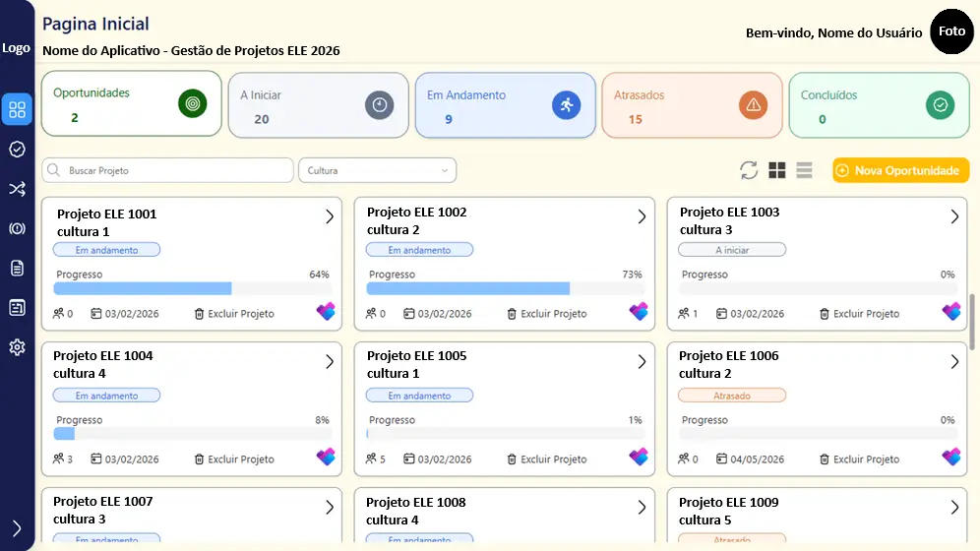Switch to grid view
Image resolution: width=980 pixels, height=551 pixels.
[x=777, y=170]
